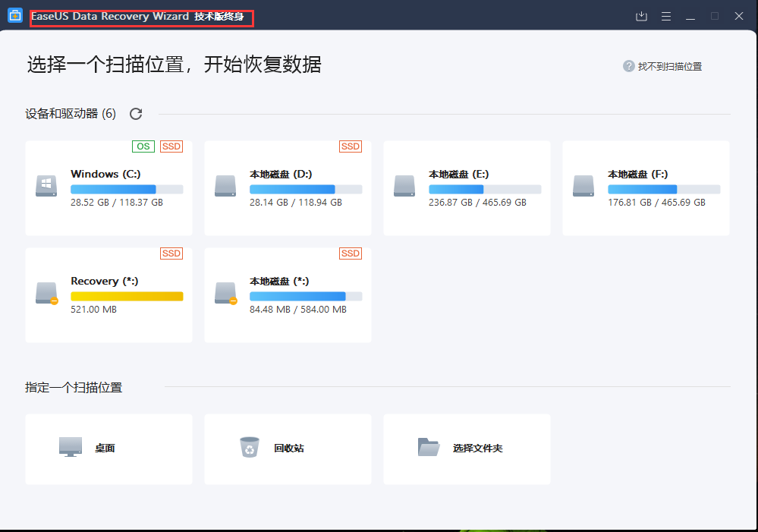The image size is (758, 532).
Task: Click the 回收站 recycle bin icon
Action: coord(250,447)
